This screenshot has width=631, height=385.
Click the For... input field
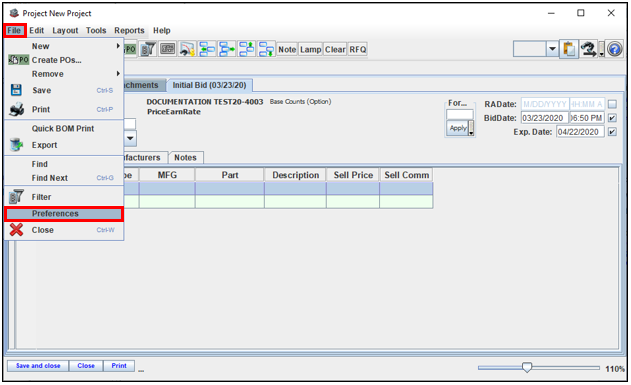pyautogui.click(x=460, y=115)
